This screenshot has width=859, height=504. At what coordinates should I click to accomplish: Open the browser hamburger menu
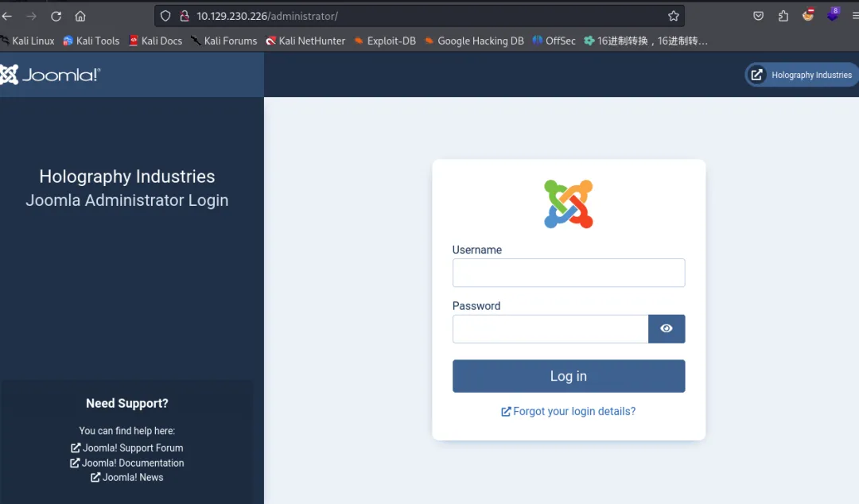coord(855,16)
